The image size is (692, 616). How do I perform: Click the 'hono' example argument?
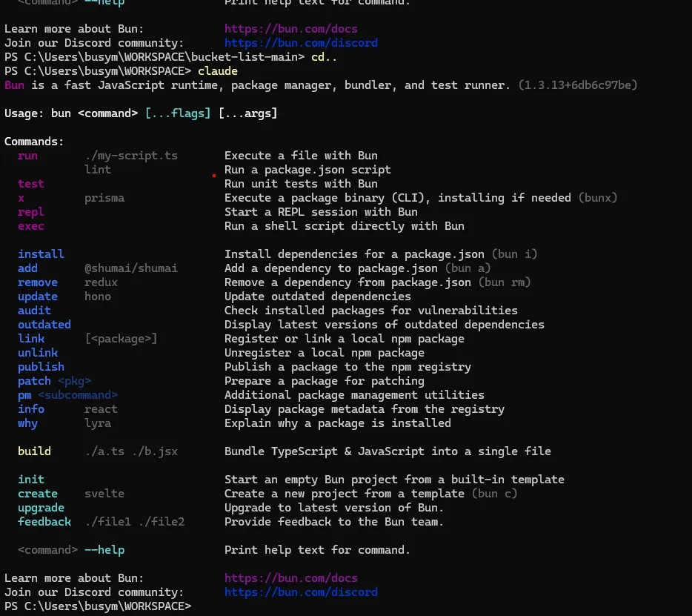(x=98, y=297)
